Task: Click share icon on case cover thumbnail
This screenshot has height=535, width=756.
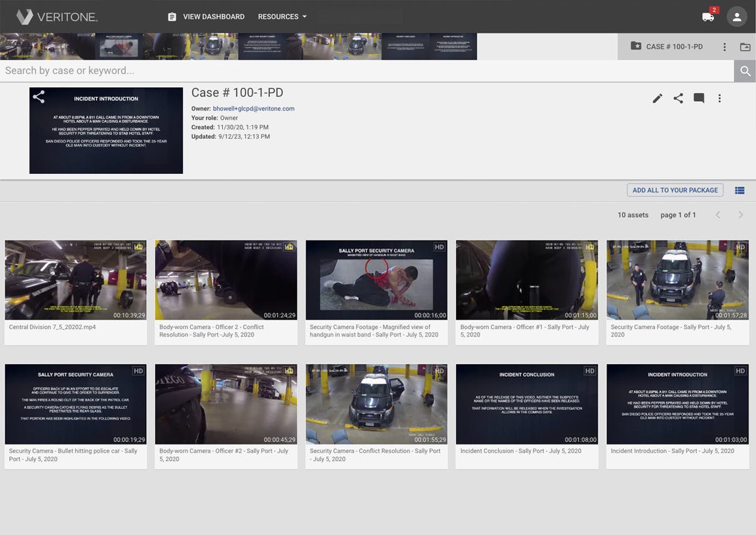Action: click(39, 97)
